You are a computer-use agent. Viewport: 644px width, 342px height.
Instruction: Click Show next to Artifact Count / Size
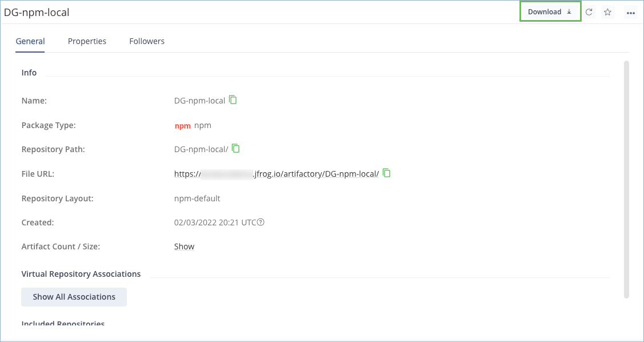[184, 246]
